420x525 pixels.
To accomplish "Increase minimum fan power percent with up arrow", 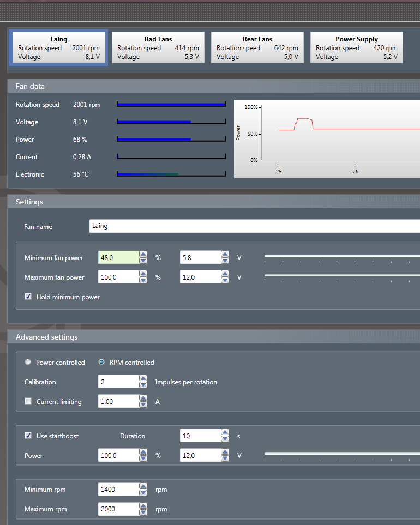I will 143,254.
